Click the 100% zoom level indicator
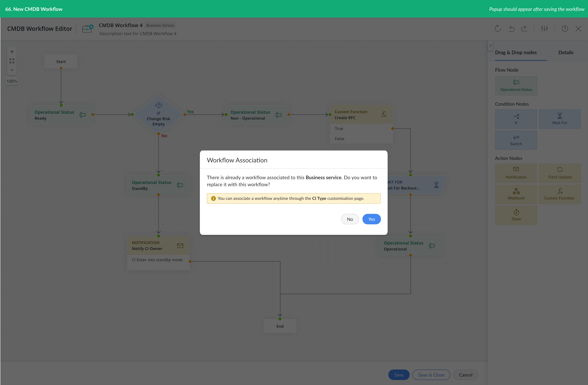 (12, 81)
